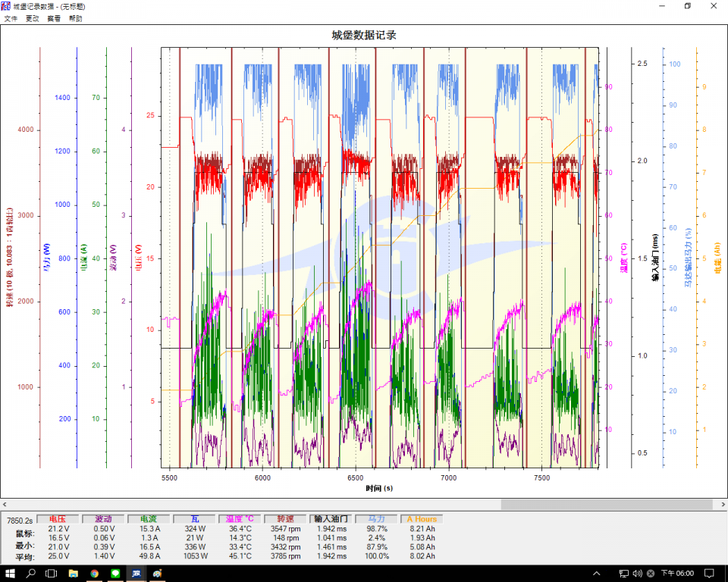Open the 察看 menu
Screen dimensions: 728x582
coord(54,18)
